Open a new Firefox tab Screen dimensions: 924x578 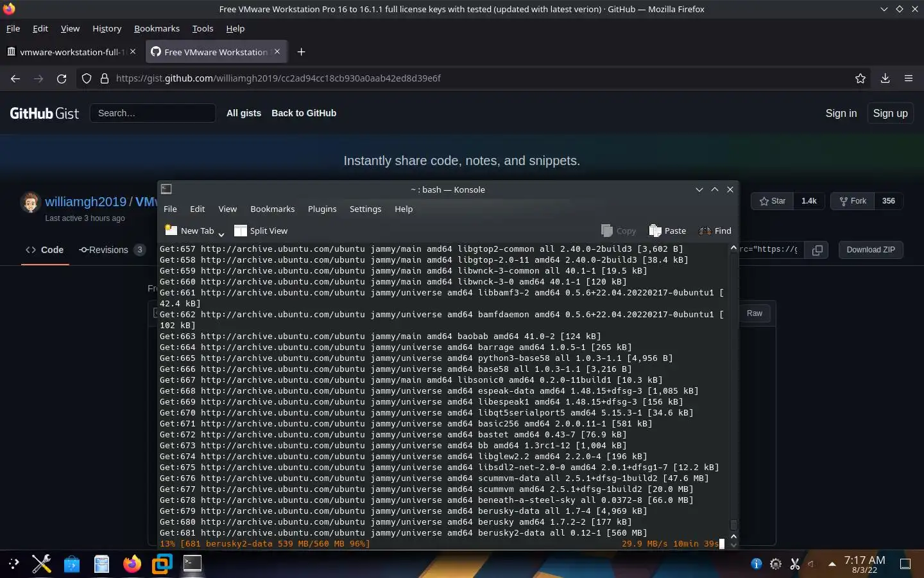(x=301, y=52)
